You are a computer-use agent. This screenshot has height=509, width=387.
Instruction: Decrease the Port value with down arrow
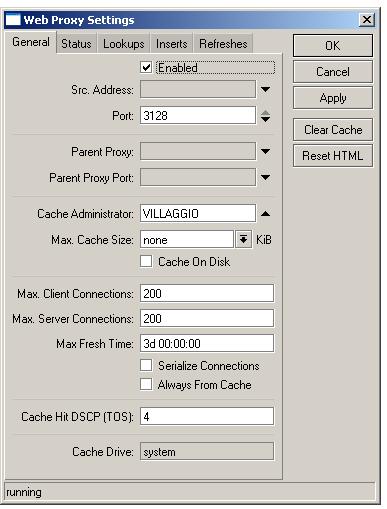265,119
